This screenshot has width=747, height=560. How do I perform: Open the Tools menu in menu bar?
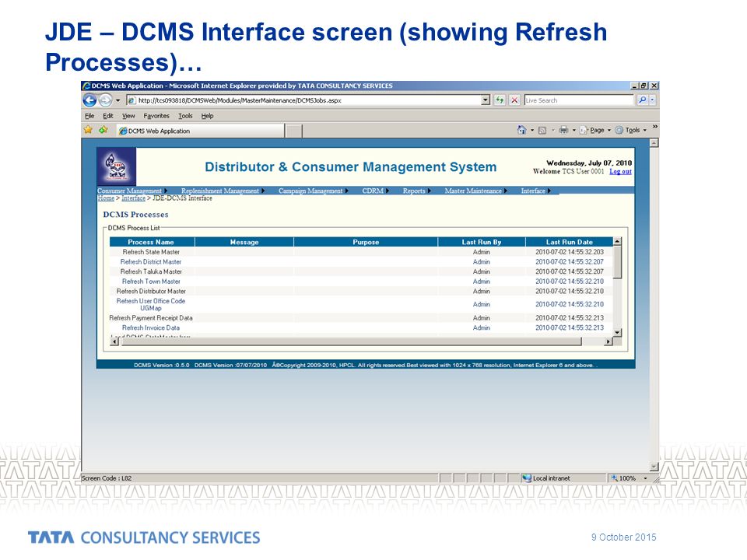185,116
